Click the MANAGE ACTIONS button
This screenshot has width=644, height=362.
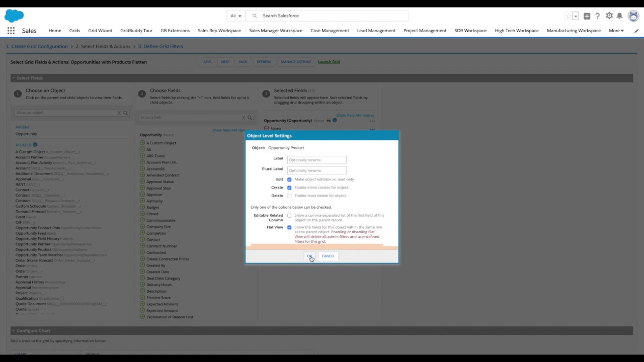(296, 62)
